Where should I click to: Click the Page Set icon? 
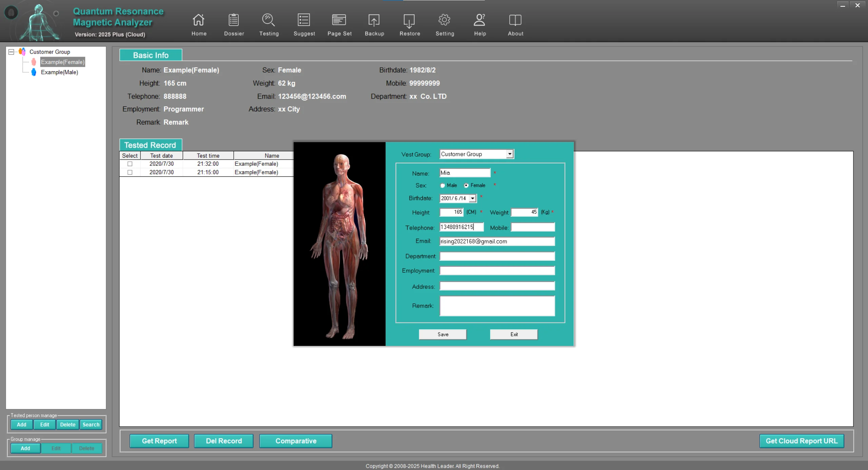point(339,20)
